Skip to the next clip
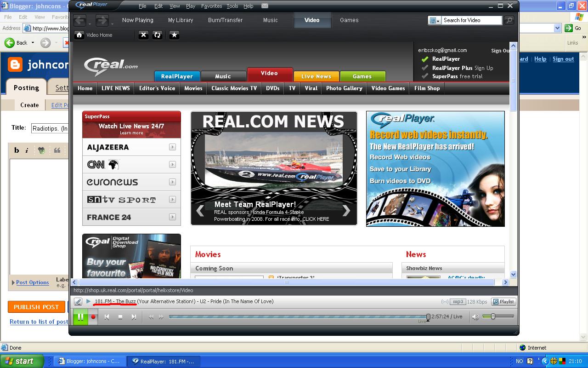588x368 pixels. pyautogui.click(x=134, y=317)
